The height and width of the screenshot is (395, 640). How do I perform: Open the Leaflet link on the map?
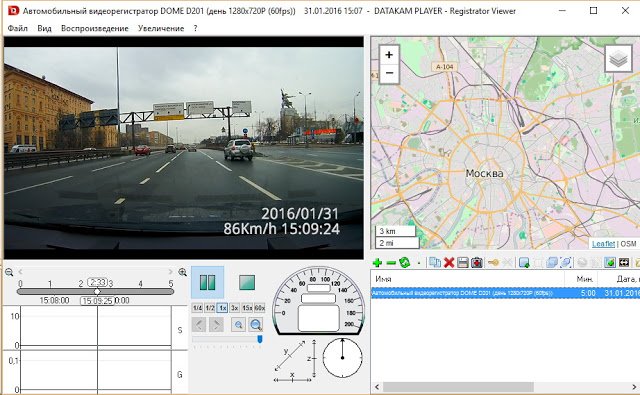603,244
